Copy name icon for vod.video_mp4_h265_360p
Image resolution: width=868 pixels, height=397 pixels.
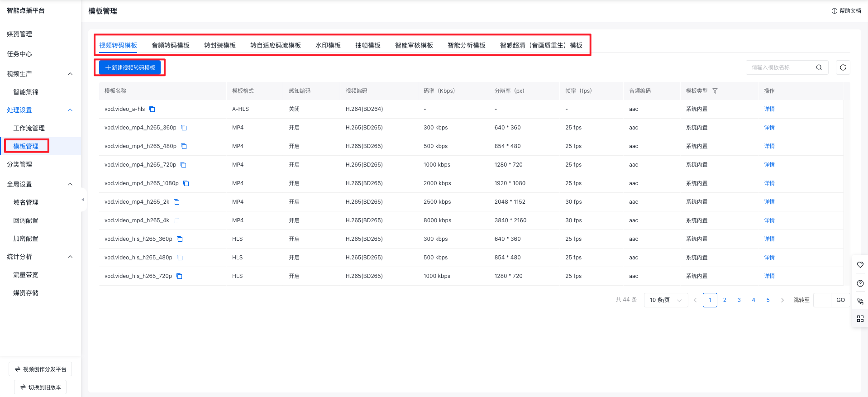click(x=184, y=128)
